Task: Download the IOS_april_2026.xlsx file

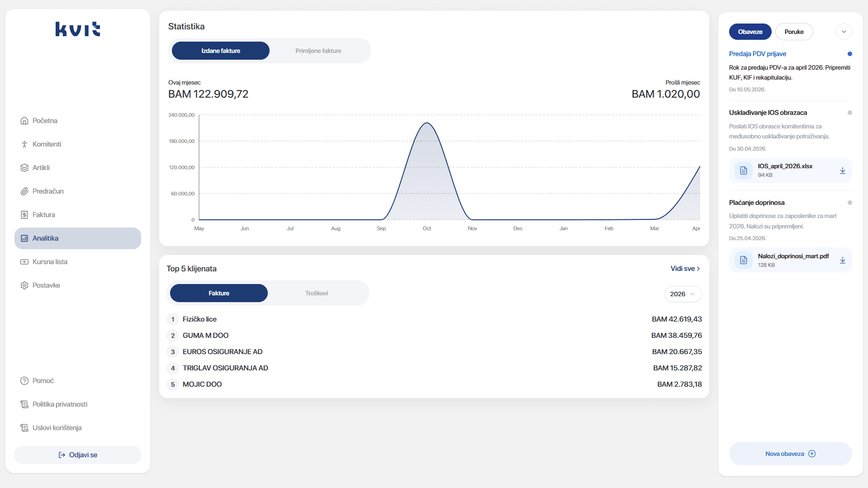Action: pyautogui.click(x=843, y=171)
